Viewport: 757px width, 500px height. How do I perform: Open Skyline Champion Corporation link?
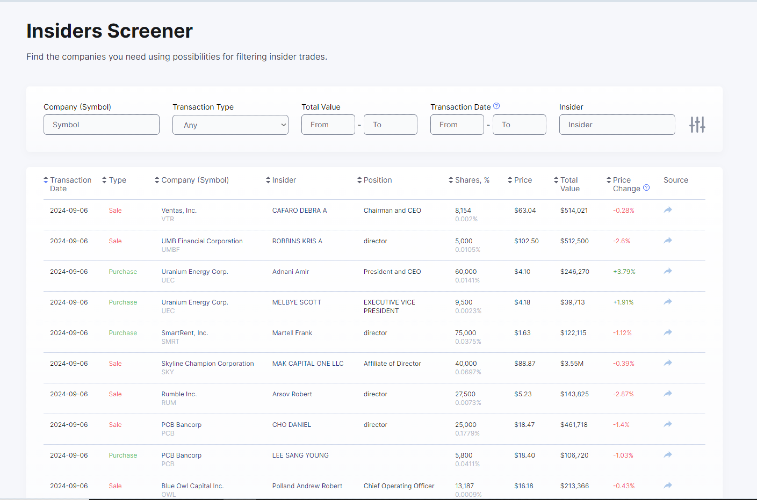point(208,363)
